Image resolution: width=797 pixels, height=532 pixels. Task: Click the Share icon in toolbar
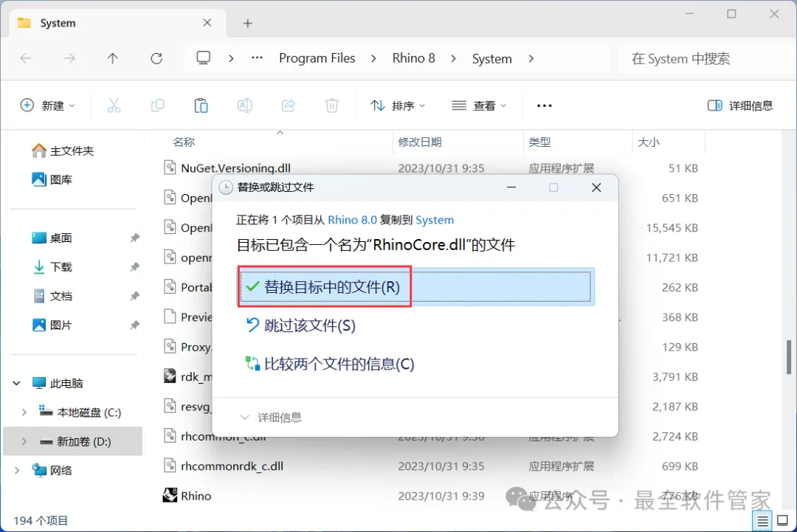click(x=289, y=106)
